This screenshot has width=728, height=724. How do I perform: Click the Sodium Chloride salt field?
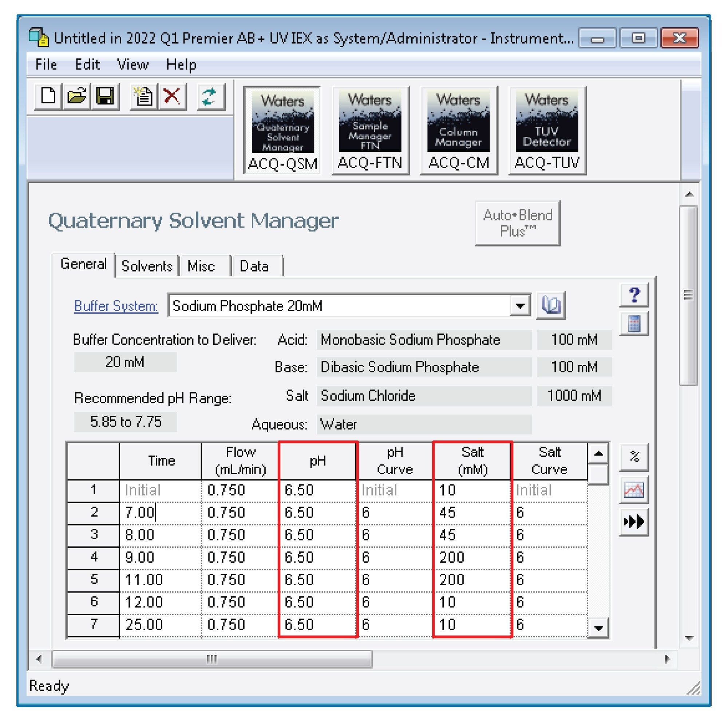(x=424, y=396)
